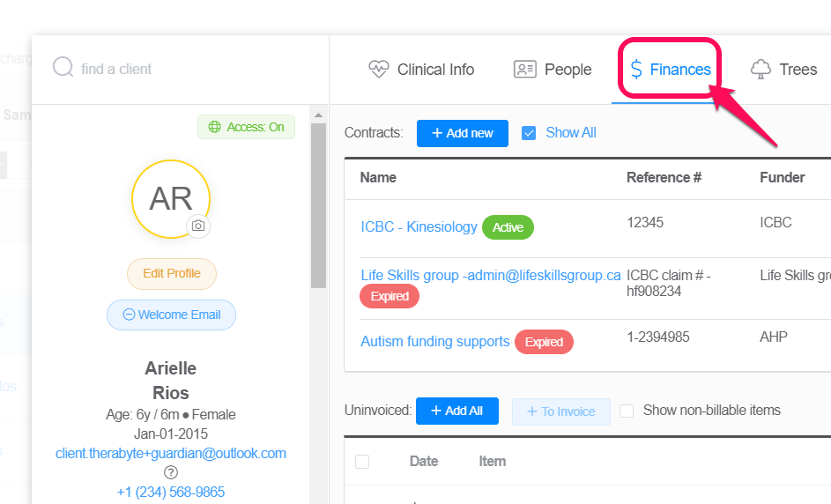The height and width of the screenshot is (504, 831).
Task: Click Expired badge beside Autism funding supports
Action: [x=544, y=342]
